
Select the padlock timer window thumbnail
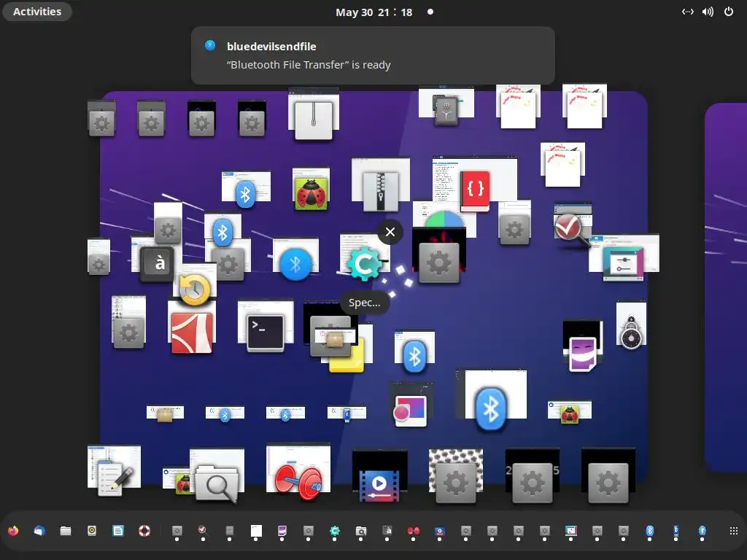pyautogui.click(x=631, y=326)
